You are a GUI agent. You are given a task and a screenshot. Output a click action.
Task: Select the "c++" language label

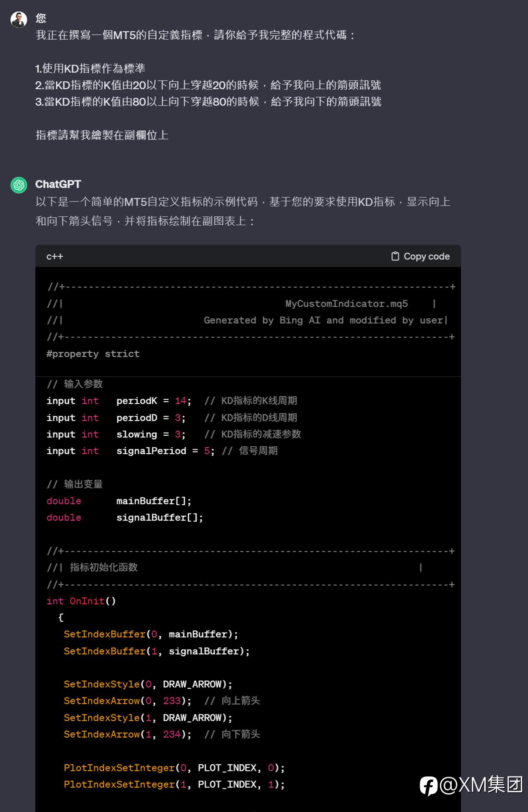54,256
